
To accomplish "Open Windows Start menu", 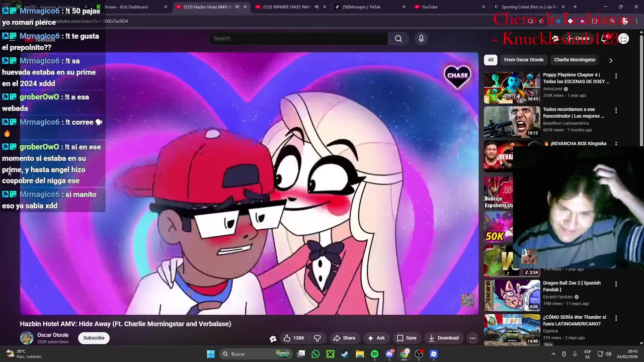I will (211, 354).
